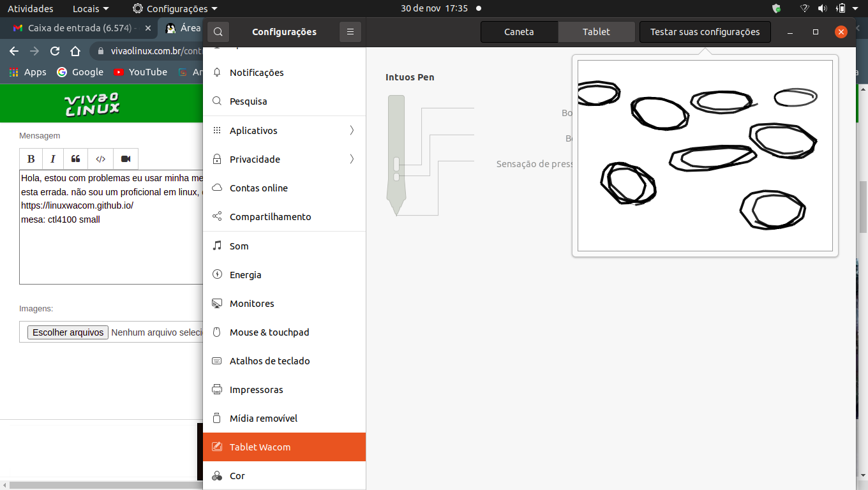The image size is (868, 490).
Task: Expand the Aplicativos chevron
Action: coord(352,131)
